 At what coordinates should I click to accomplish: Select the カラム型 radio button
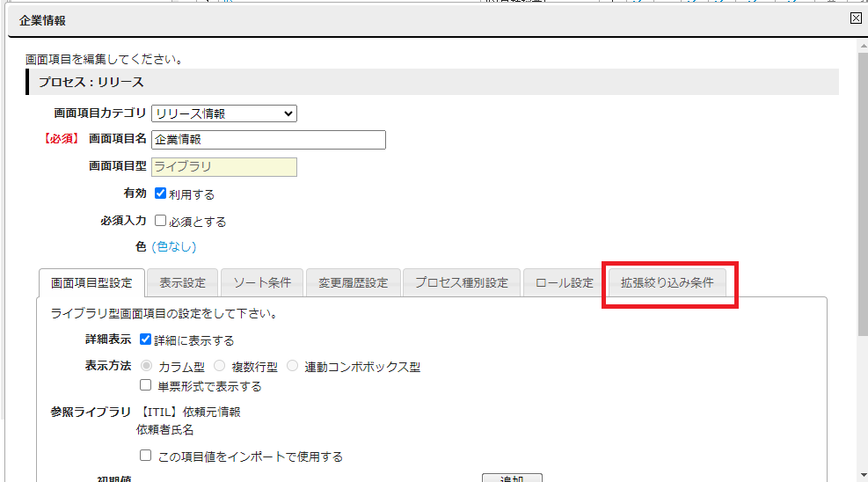(147, 366)
